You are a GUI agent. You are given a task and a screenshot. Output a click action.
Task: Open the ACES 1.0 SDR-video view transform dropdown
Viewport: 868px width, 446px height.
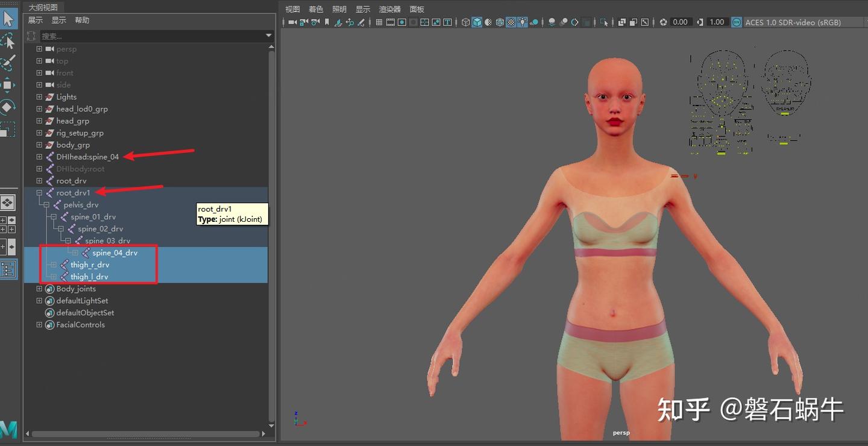(793, 22)
